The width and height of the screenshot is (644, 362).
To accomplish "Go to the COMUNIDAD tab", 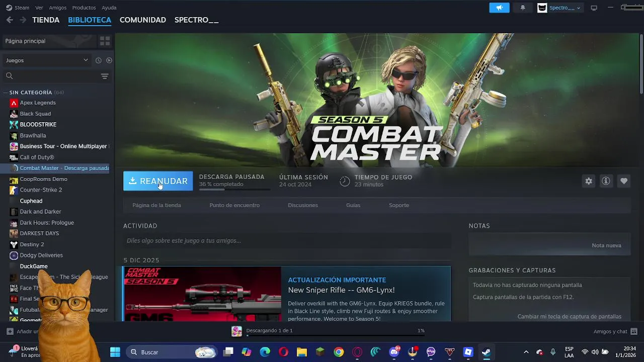I will [143, 20].
